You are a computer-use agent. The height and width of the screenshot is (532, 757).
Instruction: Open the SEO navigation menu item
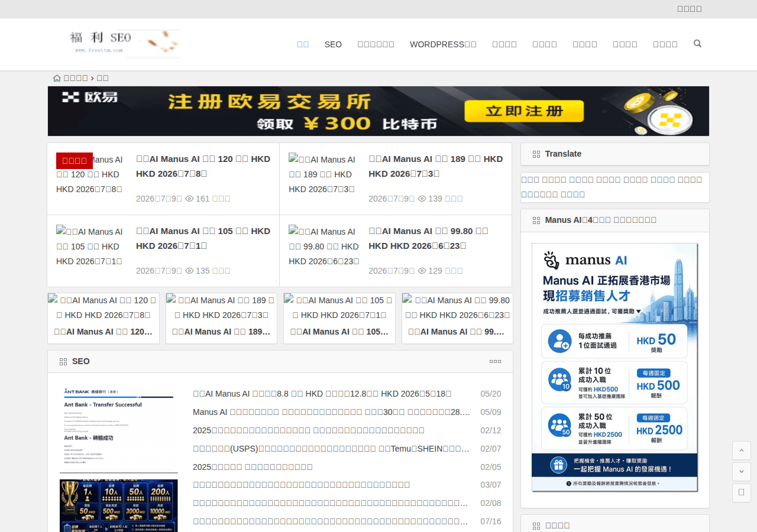(333, 44)
